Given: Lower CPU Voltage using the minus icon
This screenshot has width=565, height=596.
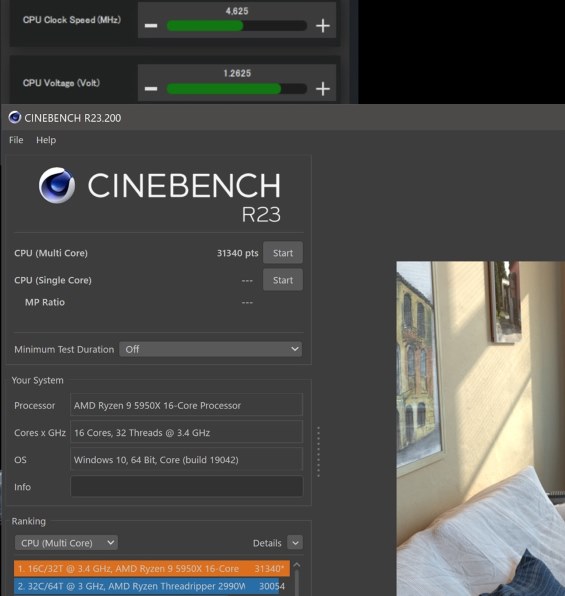Looking at the screenshot, I should pos(151,89).
